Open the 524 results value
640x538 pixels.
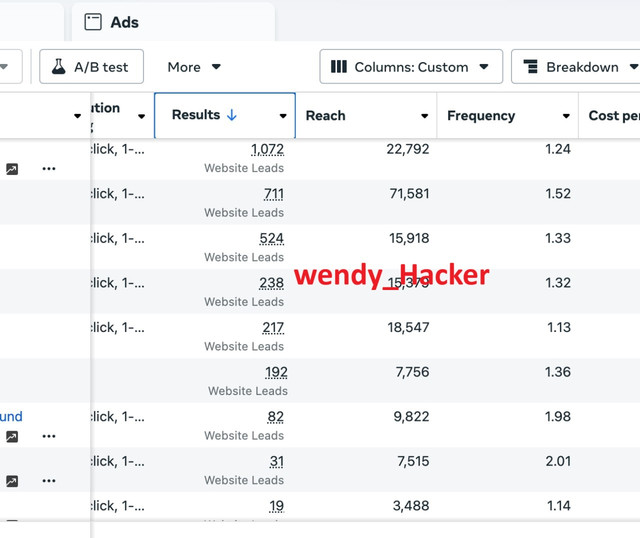pos(271,238)
